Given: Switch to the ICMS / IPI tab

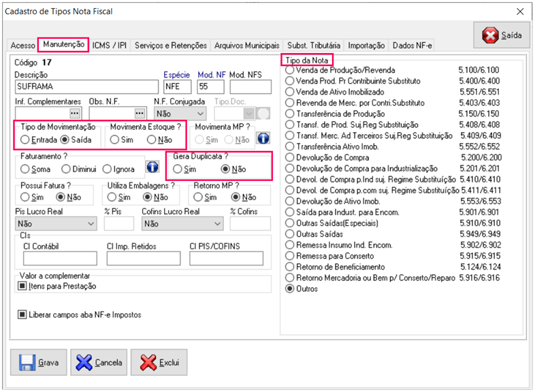Looking at the screenshot, I should [110, 45].
